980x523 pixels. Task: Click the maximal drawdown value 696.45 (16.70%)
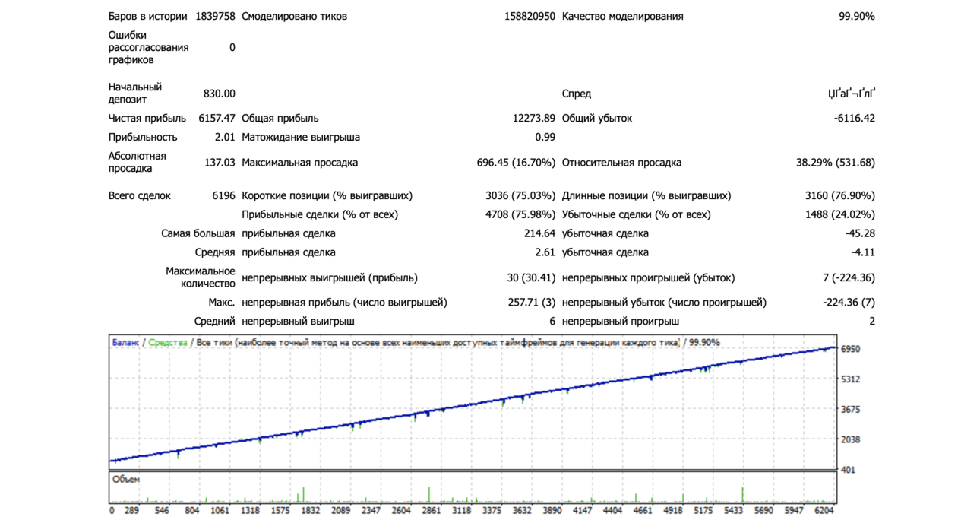tap(516, 162)
